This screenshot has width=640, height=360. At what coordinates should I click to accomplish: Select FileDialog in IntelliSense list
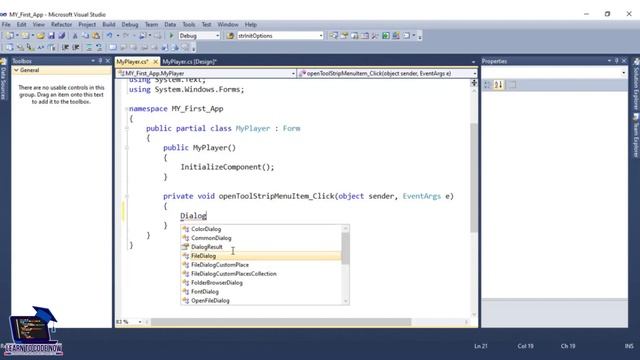pyautogui.click(x=261, y=256)
